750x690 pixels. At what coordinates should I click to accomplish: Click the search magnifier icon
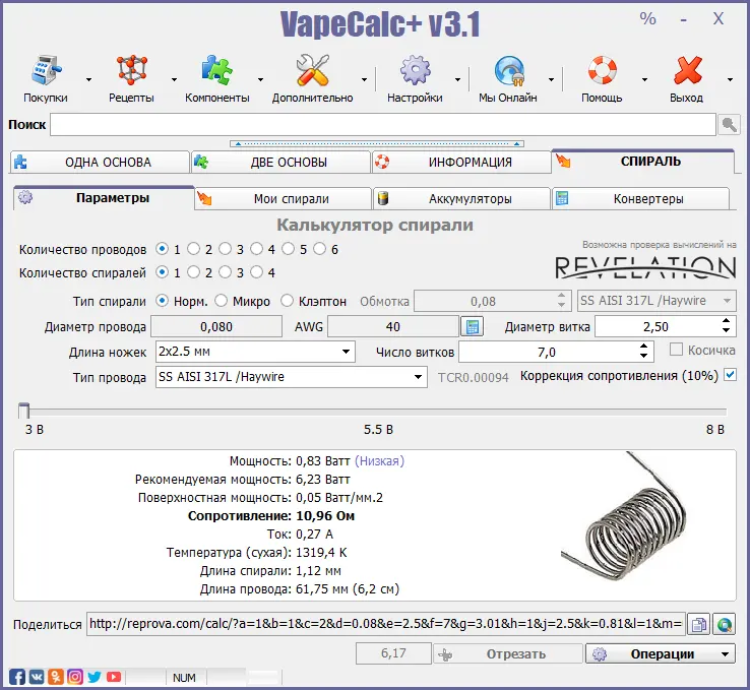(730, 125)
